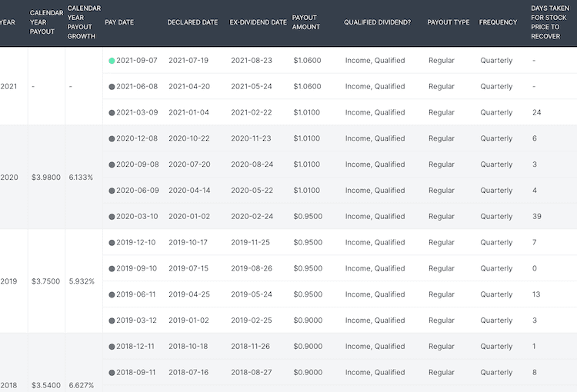Click ex-dividend date 2019-08-26
Image resolution: width=577 pixels, height=392 pixels.
click(x=252, y=268)
